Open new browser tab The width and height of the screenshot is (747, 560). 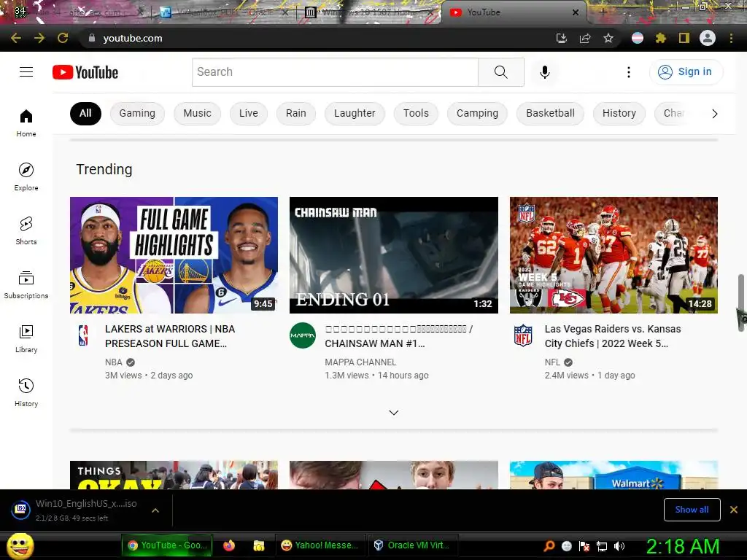point(603,12)
